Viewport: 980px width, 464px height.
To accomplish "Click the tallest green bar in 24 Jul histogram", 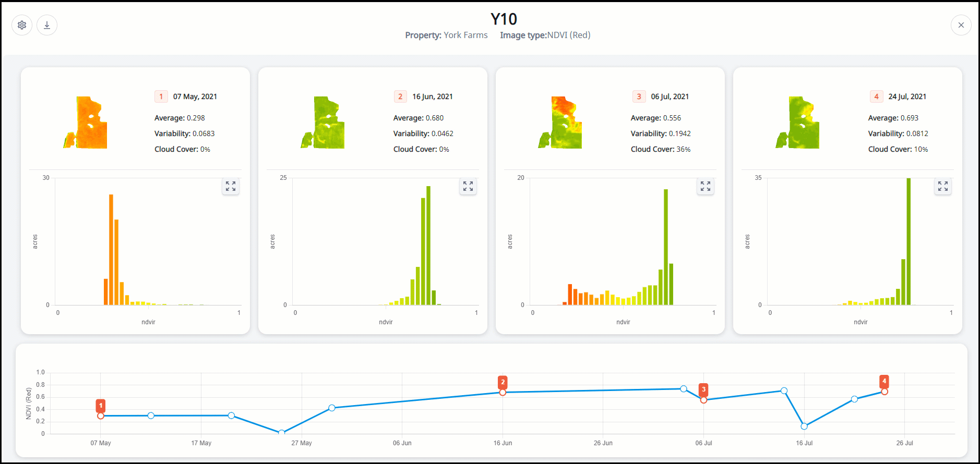I will pyautogui.click(x=909, y=241).
